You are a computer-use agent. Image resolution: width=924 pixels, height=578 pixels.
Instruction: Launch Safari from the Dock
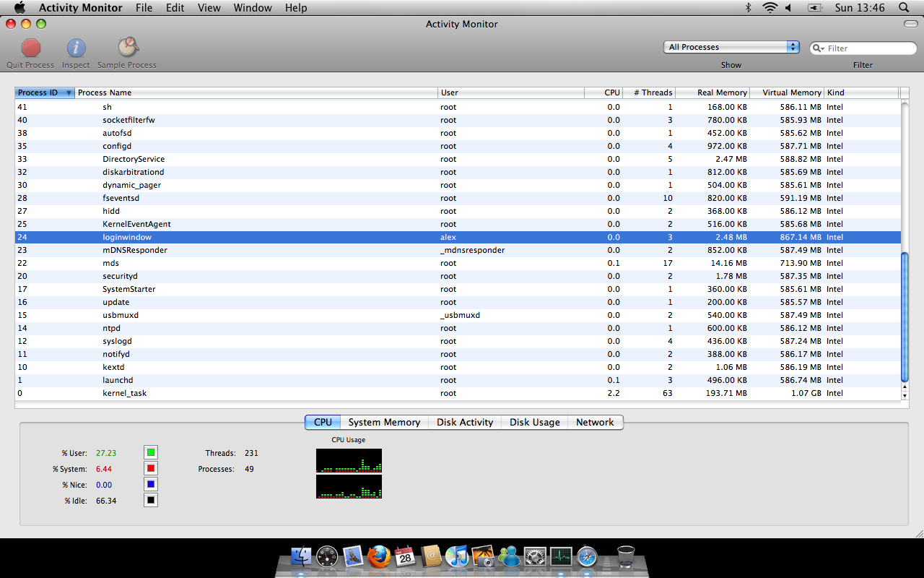[x=587, y=556]
